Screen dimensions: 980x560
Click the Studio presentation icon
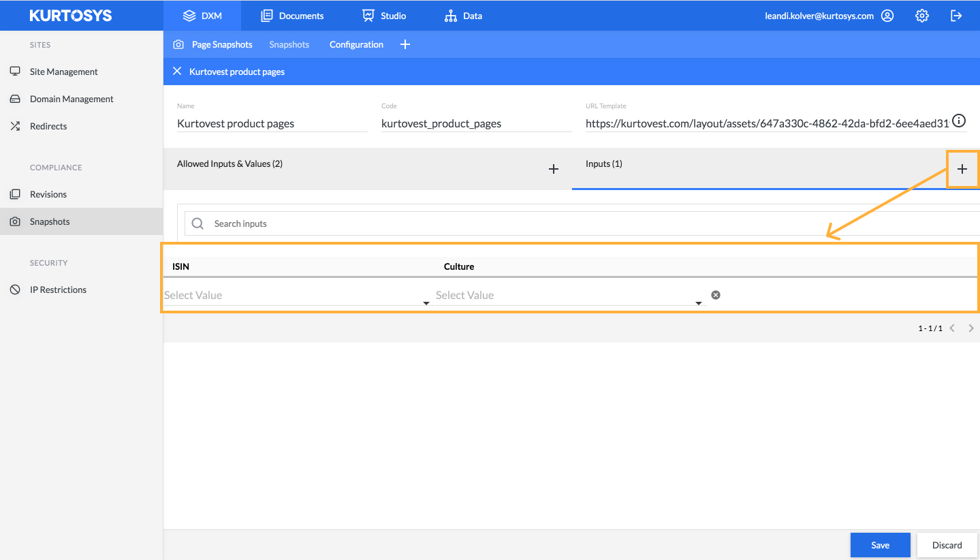tap(368, 16)
